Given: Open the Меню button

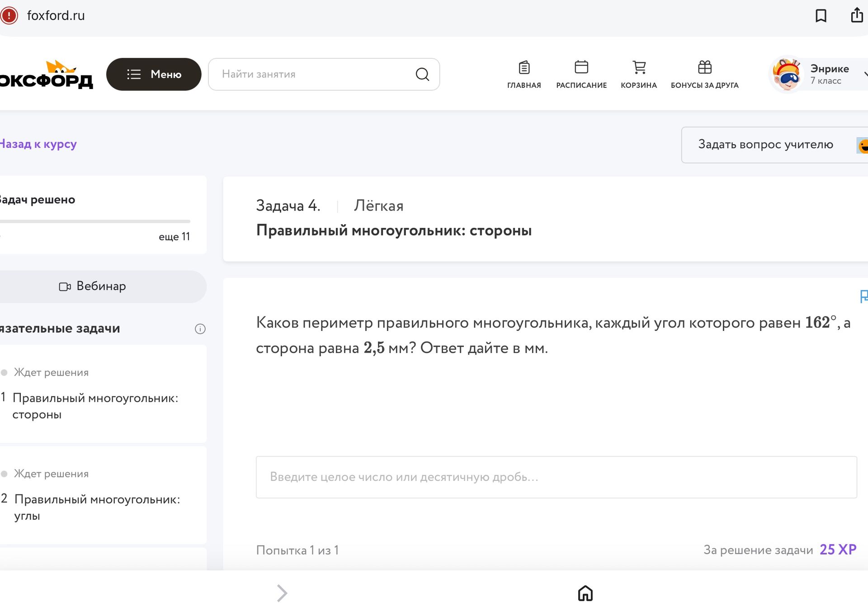Looking at the screenshot, I should click(154, 74).
